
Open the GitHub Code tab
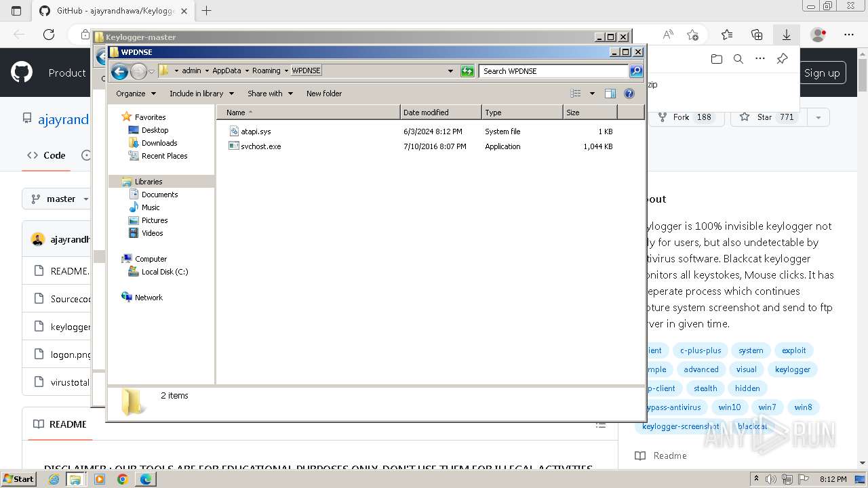46,155
